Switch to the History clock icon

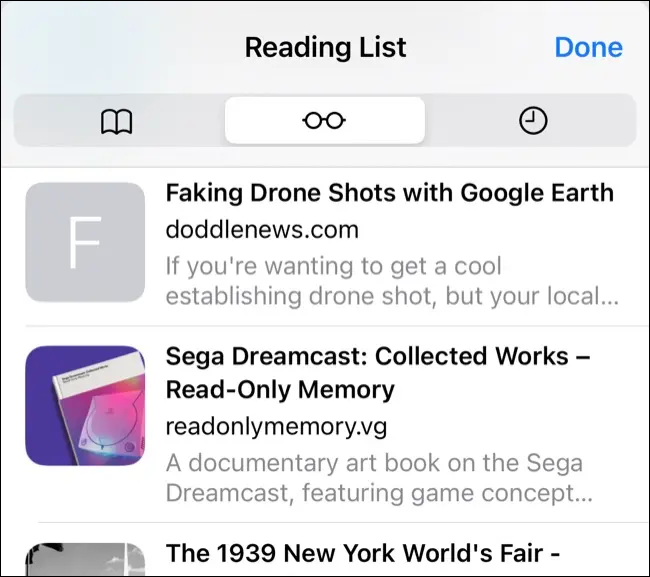point(533,121)
